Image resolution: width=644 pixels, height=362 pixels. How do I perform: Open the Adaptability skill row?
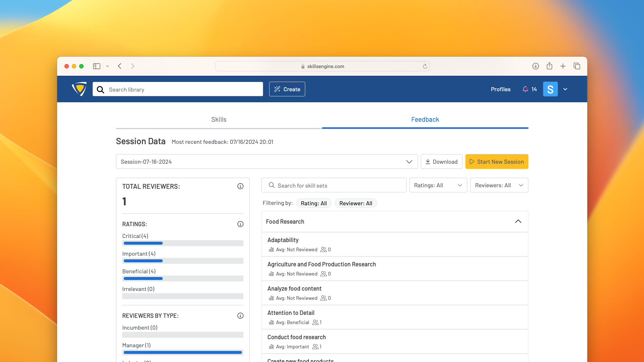coord(395,244)
